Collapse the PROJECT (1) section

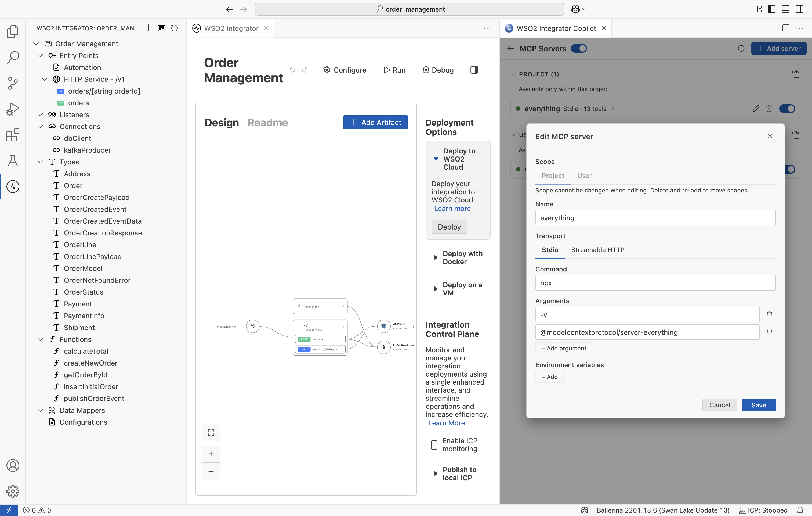pos(513,74)
